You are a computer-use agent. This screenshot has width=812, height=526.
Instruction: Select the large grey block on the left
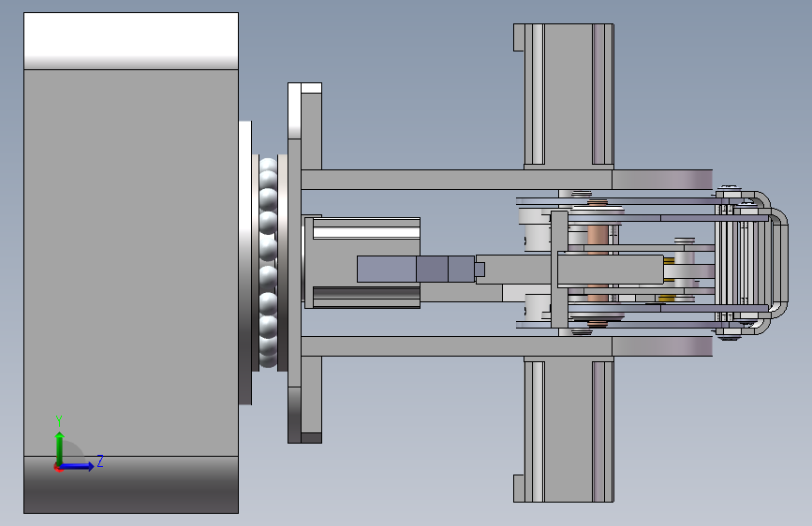(131, 263)
